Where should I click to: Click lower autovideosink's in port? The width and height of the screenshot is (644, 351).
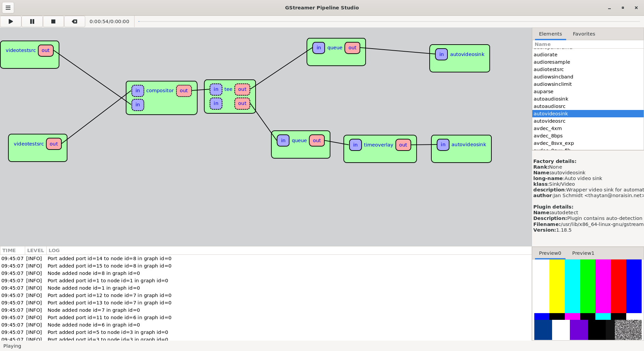pyautogui.click(x=443, y=145)
